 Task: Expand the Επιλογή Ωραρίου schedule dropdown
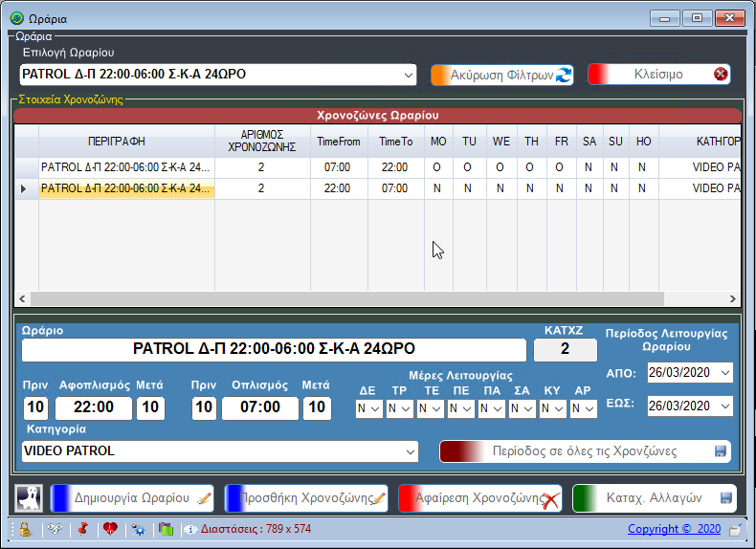409,75
